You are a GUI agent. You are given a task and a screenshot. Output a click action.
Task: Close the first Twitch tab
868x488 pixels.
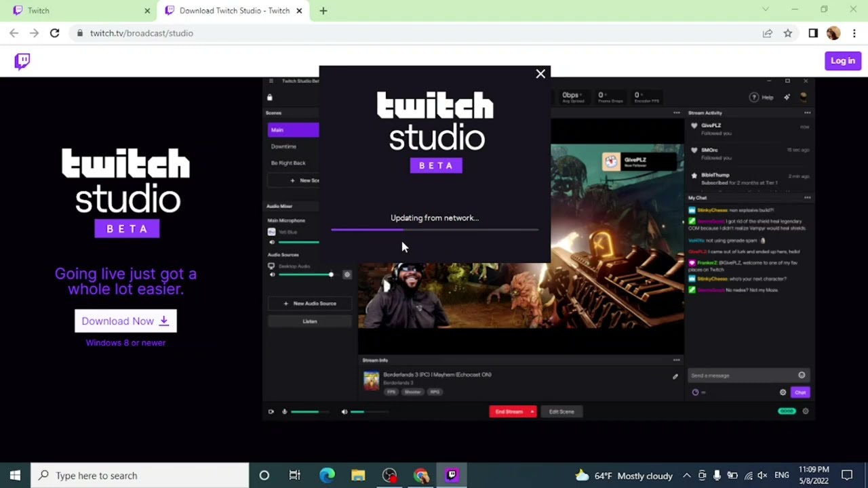(147, 11)
